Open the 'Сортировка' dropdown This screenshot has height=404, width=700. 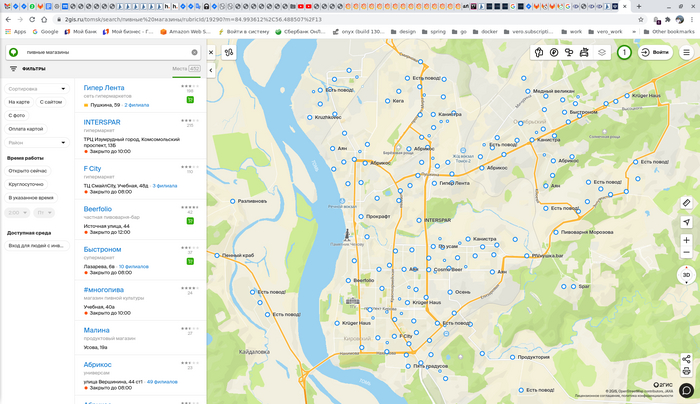pos(37,88)
